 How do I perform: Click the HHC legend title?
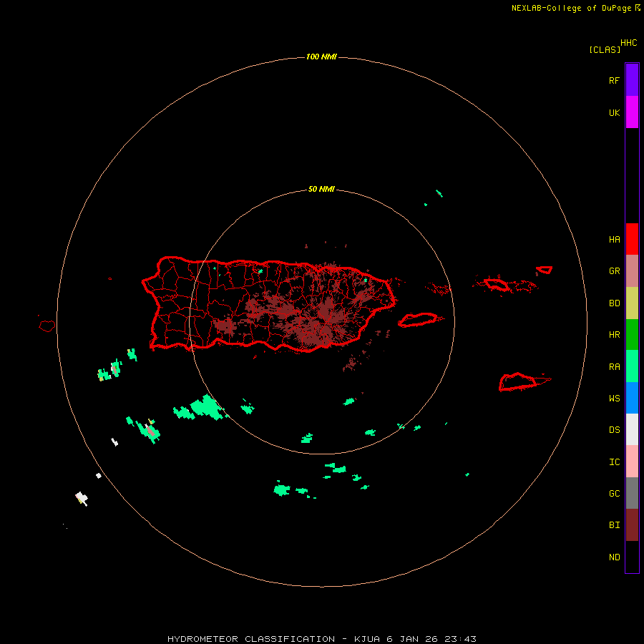pos(628,43)
